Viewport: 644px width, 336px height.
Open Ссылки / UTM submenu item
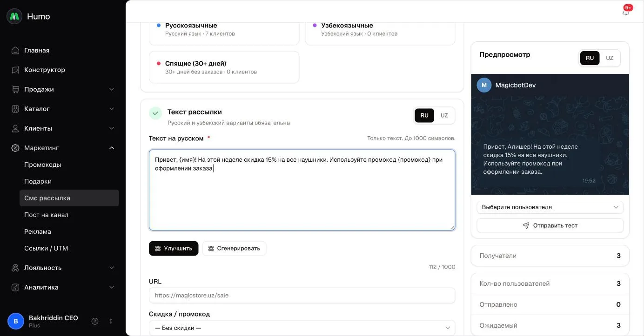[x=69, y=248]
